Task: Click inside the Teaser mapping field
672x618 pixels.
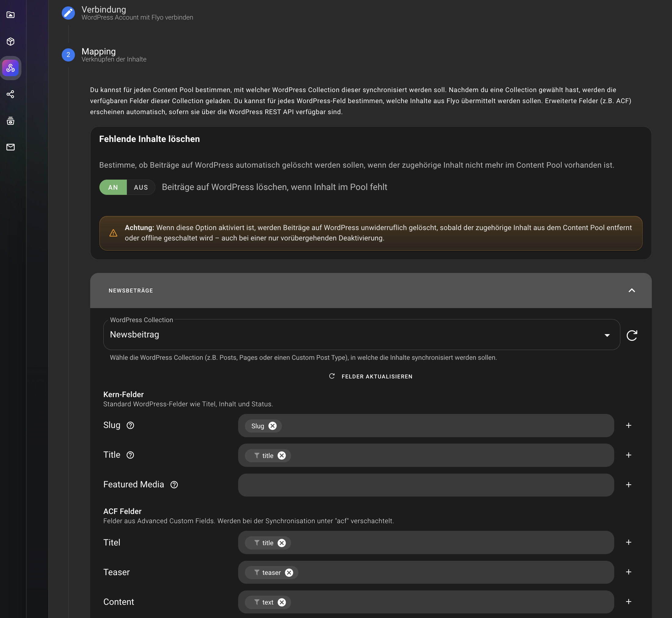Action: (x=426, y=572)
